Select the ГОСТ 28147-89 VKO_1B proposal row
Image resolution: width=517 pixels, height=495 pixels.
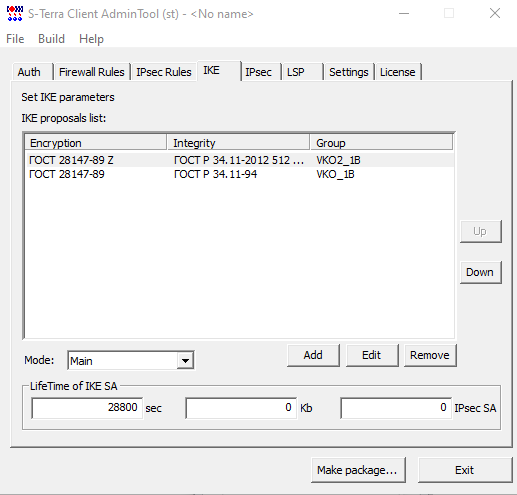click(239, 174)
